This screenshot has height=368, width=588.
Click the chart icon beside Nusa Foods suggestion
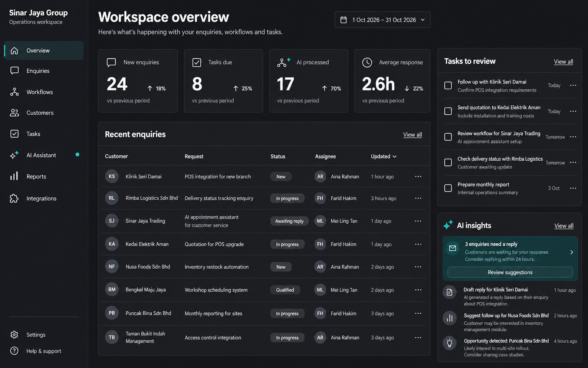click(x=450, y=318)
